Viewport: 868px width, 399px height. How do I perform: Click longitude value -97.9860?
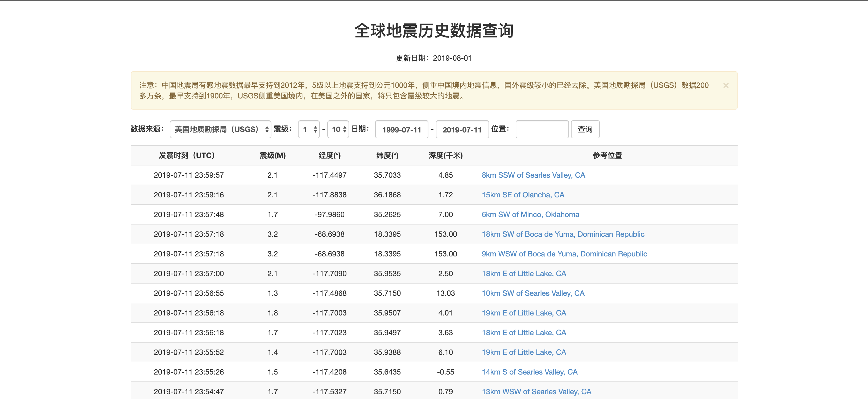pyautogui.click(x=329, y=214)
